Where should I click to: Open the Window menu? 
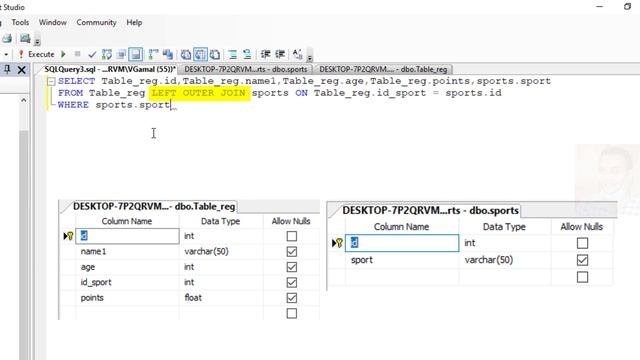coord(53,22)
